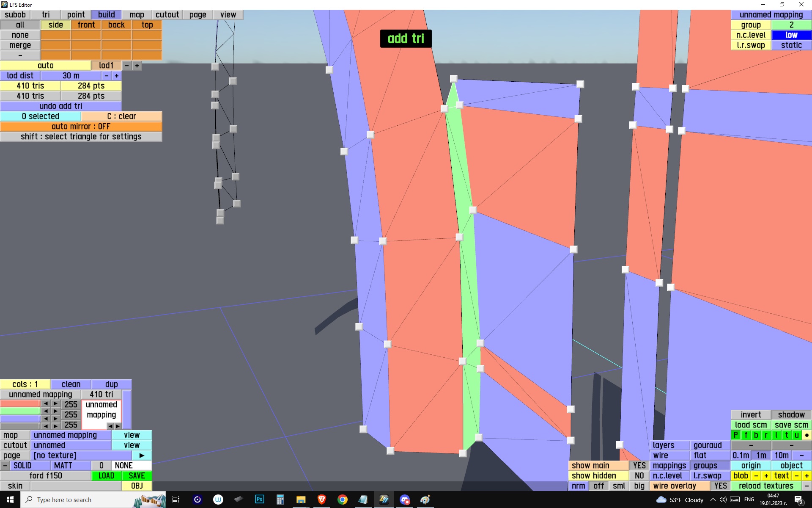Toggle show hidden NO value
Image resolution: width=812 pixels, height=508 pixels.
pyautogui.click(x=639, y=476)
